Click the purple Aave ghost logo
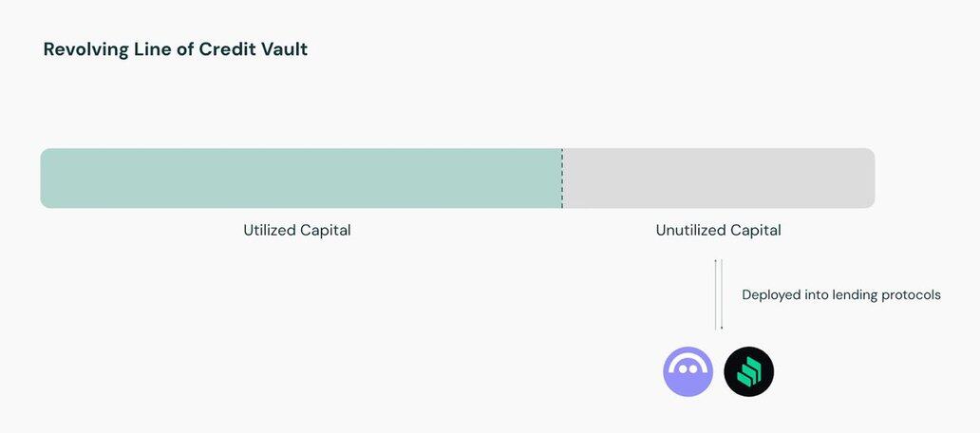Screen dimensions: 980x433 click(x=688, y=371)
